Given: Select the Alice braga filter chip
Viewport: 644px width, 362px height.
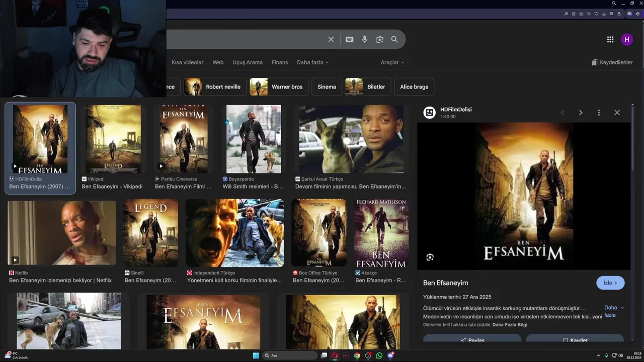Looking at the screenshot, I should point(414,87).
